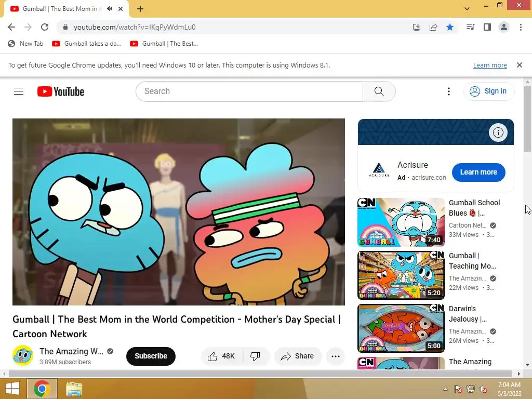Open Learn more link in update bar
The width and height of the screenshot is (532, 399).
[x=490, y=65]
